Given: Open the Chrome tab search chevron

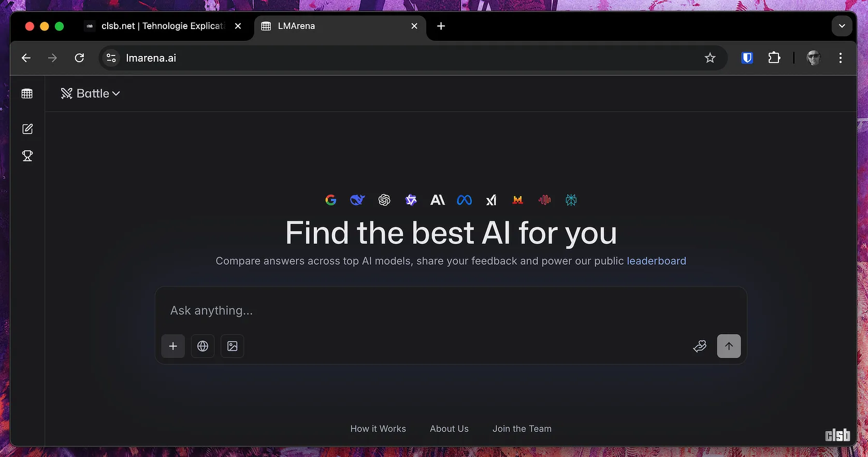Looking at the screenshot, I should click(x=842, y=26).
